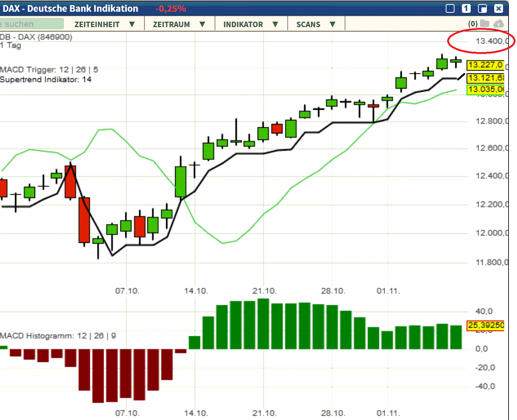Click the 25,39250 MACD value tag
Viewport: 517px width, 420px height.
(485, 325)
